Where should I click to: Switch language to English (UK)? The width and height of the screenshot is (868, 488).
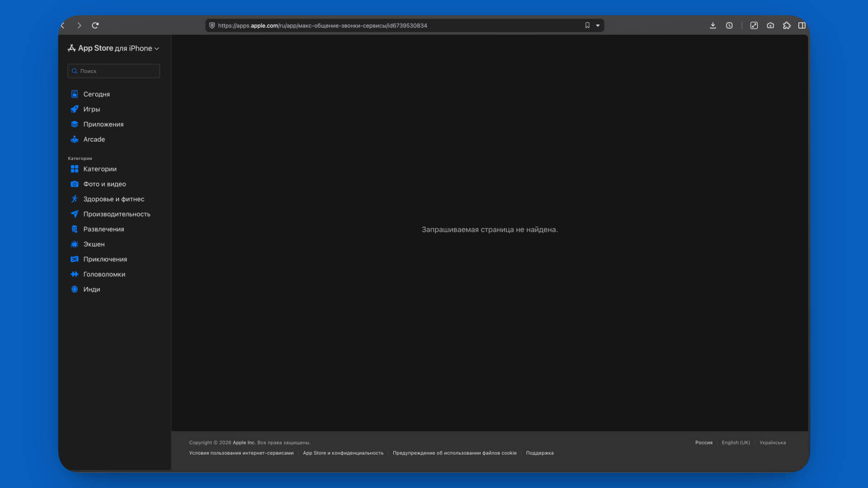(736, 442)
